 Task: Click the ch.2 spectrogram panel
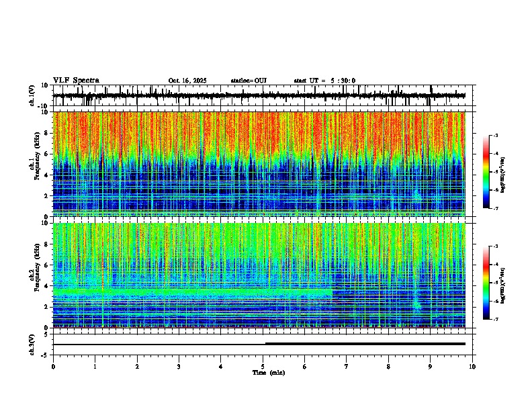coord(259,275)
